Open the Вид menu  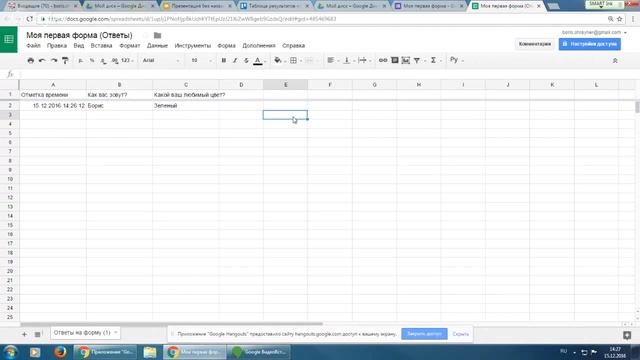[79, 46]
